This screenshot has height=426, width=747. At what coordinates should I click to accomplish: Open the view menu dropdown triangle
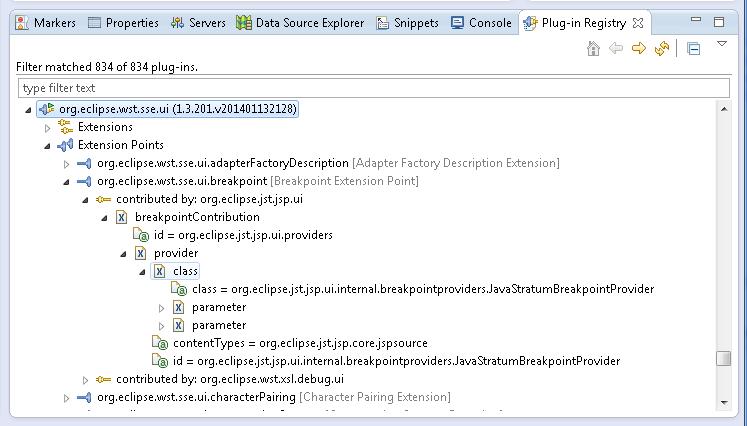pos(722,44)
